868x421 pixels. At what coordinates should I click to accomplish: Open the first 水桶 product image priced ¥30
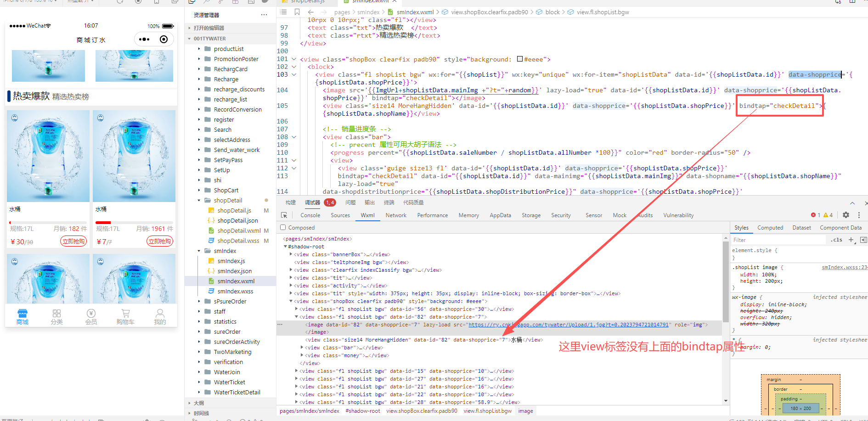pyautogui.click(x=48, y=156)
